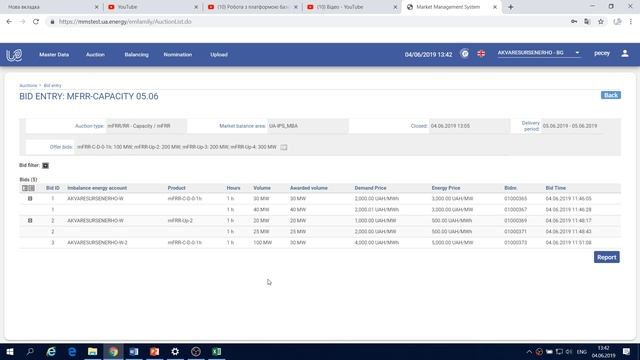Go back in the browser history
Image resolution: width=640 pixels, height=360 pixels.
[x=9, y=22]
